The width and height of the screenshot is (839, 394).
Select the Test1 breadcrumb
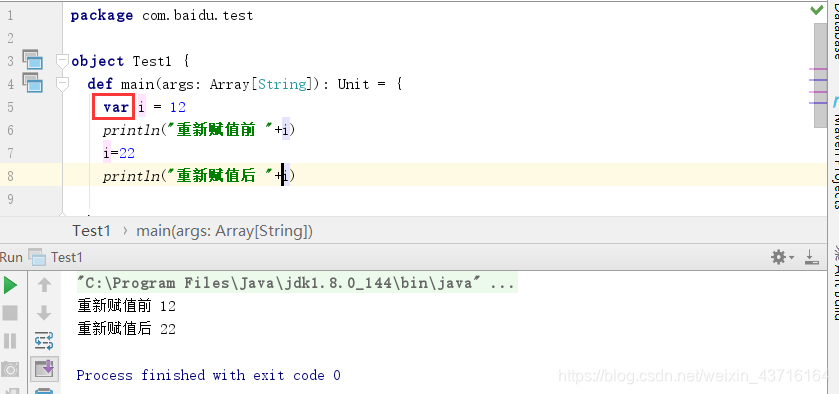(x=91, y=231)
